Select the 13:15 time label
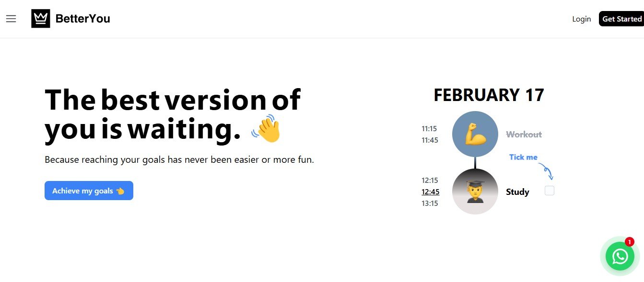Image resolution: width=644 pixels, height=282 pixels. 430,203
